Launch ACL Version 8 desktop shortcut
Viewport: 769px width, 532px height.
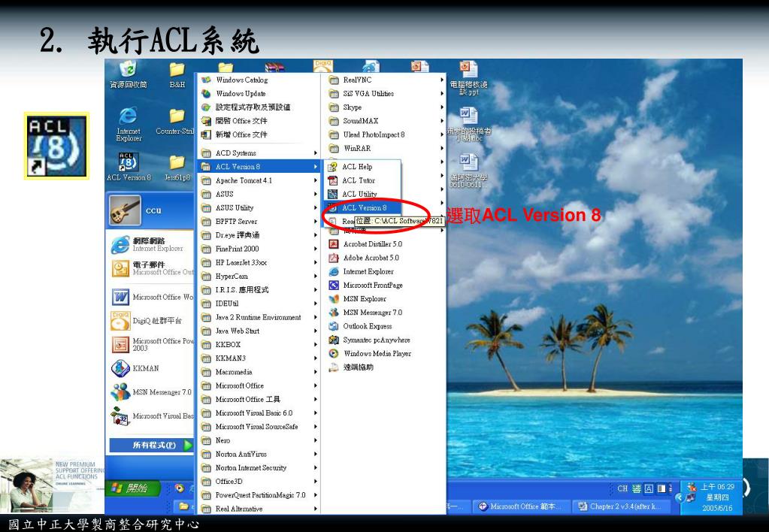(129, 167)
